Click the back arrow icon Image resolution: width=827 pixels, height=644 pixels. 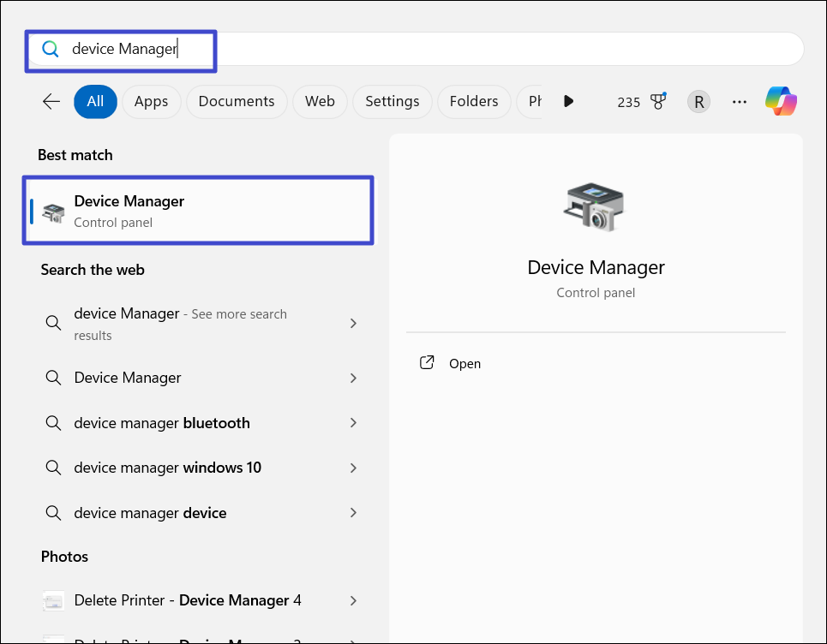tap(51, 101)
